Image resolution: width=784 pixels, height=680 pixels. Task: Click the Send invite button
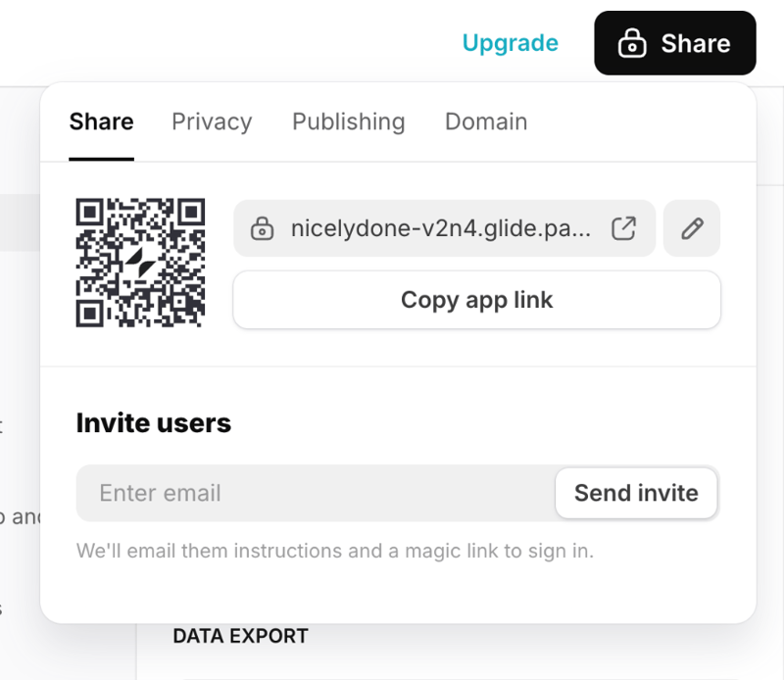(635, 493)
